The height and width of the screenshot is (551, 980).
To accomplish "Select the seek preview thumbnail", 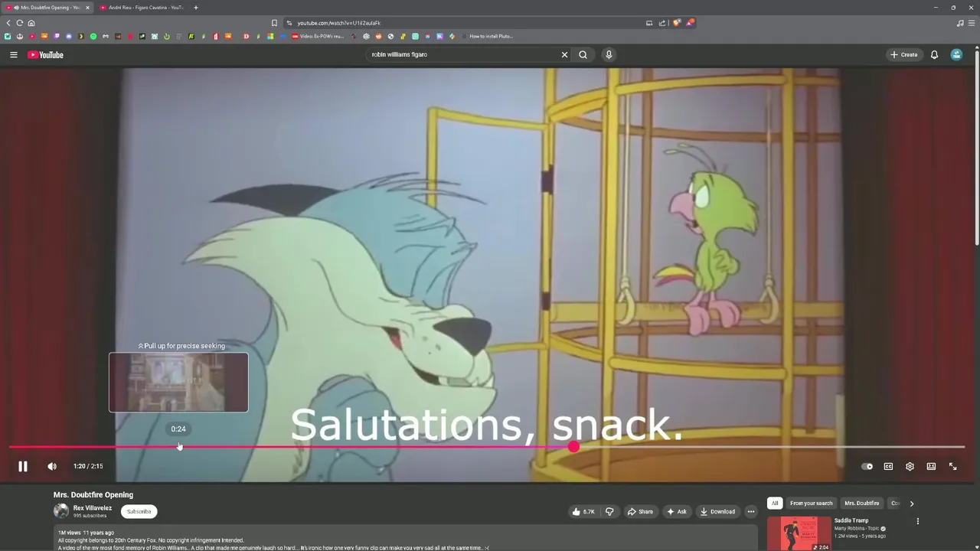I will point(178,382).
